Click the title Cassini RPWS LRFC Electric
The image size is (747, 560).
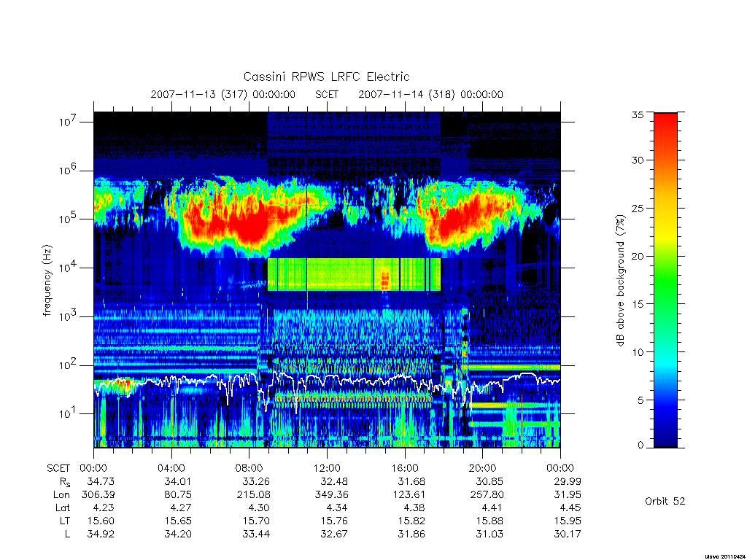tap(326, 77)
